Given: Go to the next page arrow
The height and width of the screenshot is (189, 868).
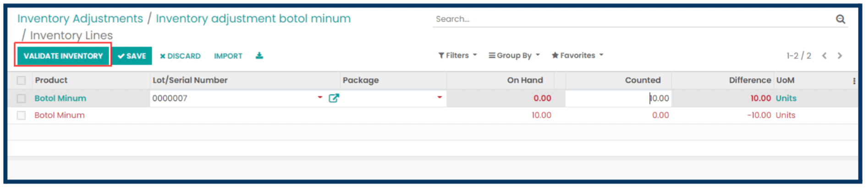Looking at the screenshot, I should click(x=840, y=56).
